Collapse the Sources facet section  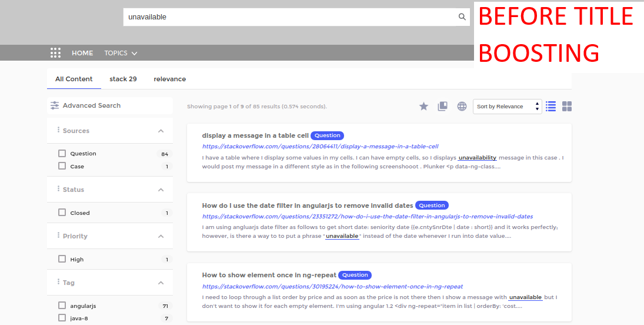(x=161, y=131)
